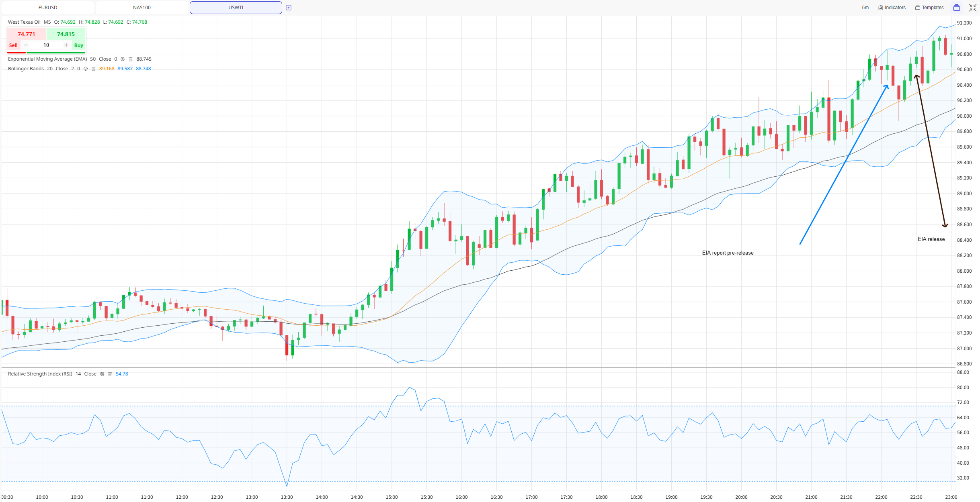This screenshot has width=980, height=502.
Task: Open EMA indicator settings gear
Action: click(123, 59)
